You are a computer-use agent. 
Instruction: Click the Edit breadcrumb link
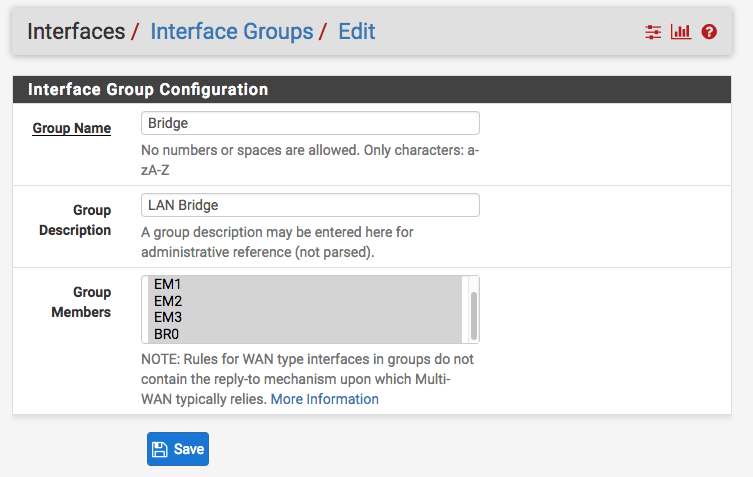click(356, 31)
